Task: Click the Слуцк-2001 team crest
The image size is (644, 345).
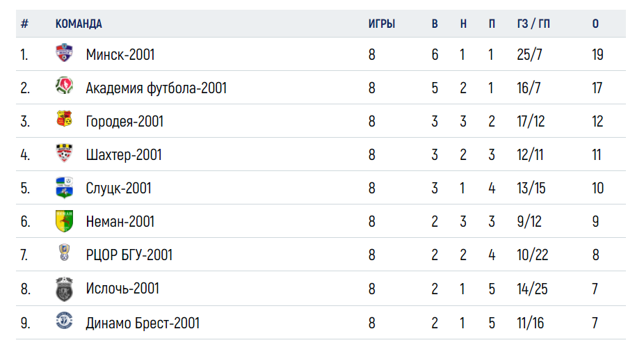Action: [x=64, y=187]
